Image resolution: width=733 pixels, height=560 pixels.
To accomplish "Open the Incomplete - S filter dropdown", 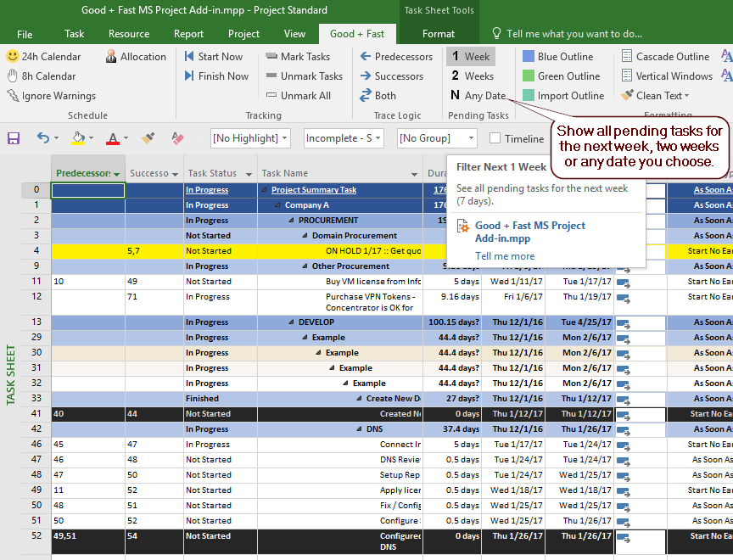I will click(344, 138).
